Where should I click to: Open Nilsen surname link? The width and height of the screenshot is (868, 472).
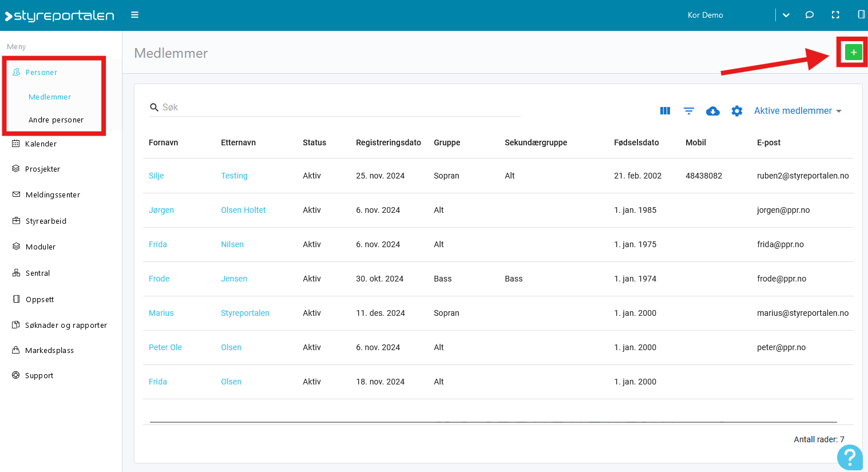point(232,244)
